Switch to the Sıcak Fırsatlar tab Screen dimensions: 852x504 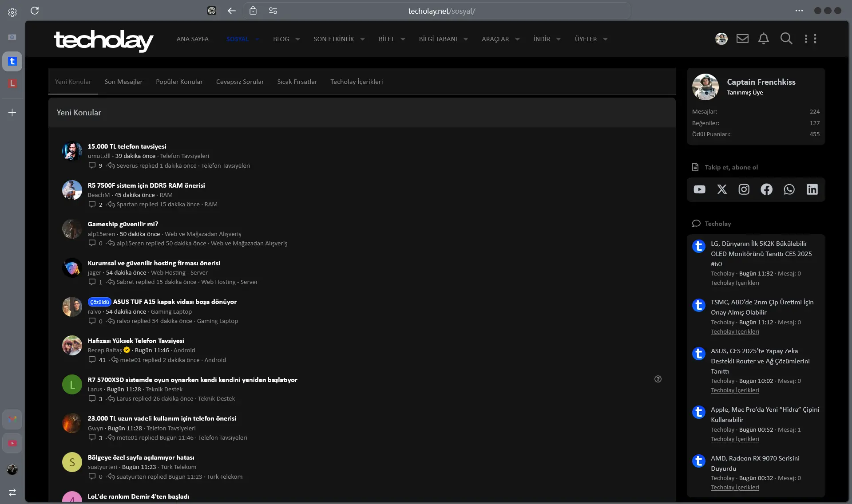coord(297,82)
